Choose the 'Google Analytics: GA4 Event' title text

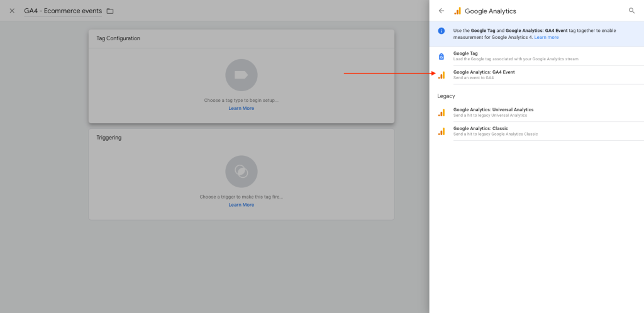484,72
